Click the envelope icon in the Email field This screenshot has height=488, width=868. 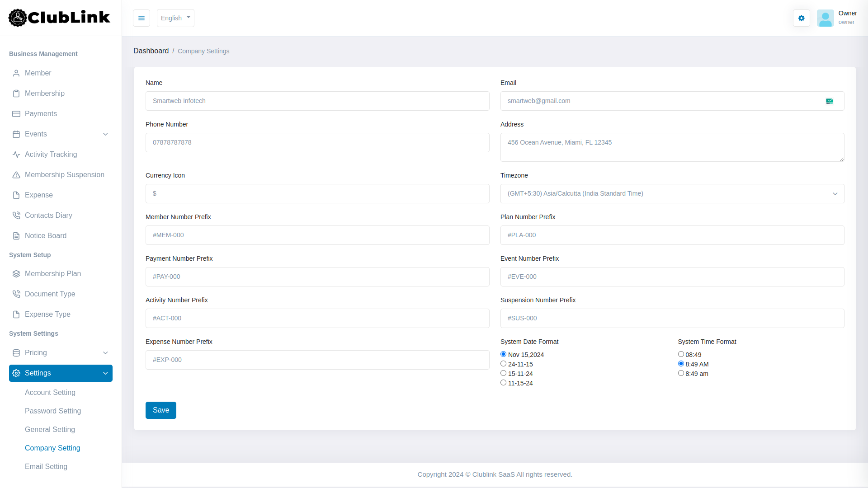pos(830,101)
